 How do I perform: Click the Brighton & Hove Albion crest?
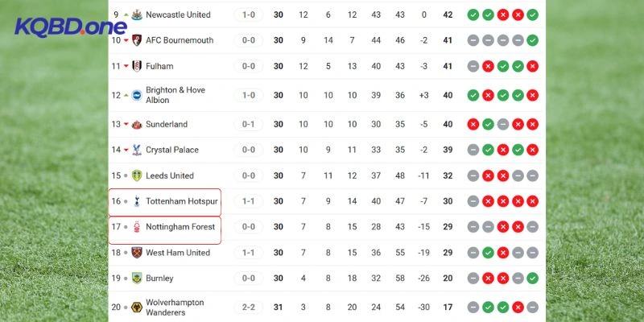click(137, 95)
